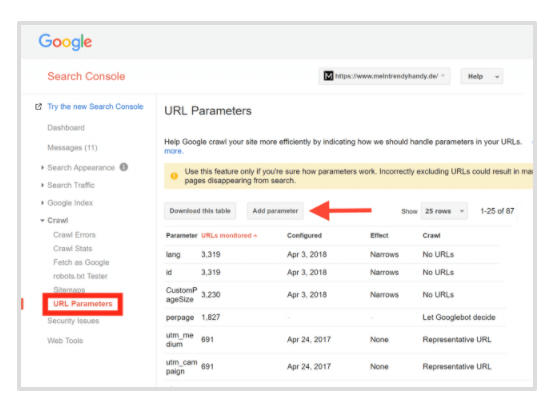Click Representative URL in utm_medium row
Screen dimensions: 548x397
(x=457, y=339)
